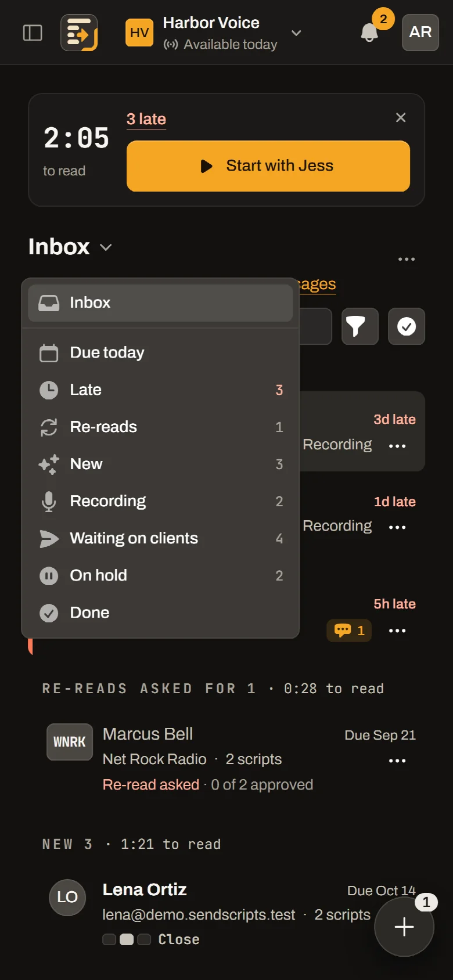Viewport: 453px width, 980px height.
Task: Toggle the select-all check button
Action: click(x=407, y=326)
